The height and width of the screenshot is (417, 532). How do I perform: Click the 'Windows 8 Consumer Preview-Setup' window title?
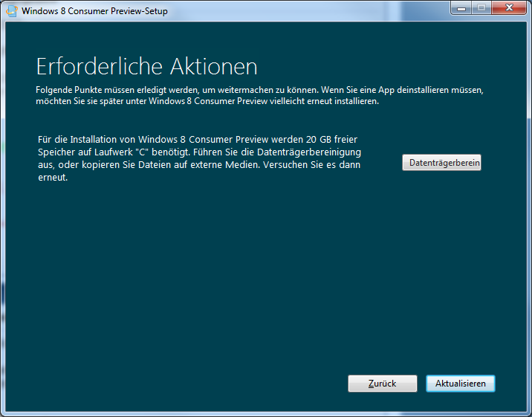click(x=94, y=11)
